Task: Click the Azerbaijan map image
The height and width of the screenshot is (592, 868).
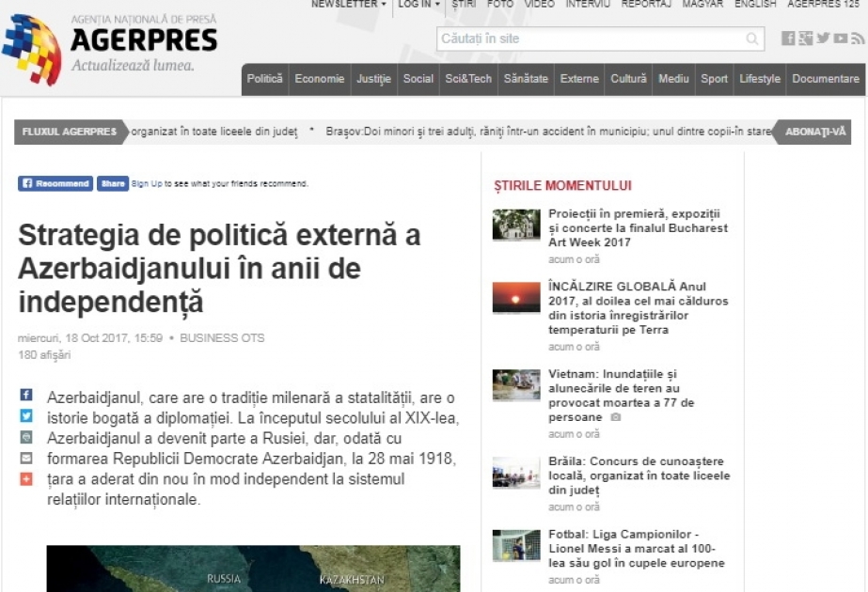Action: [x=253, y=569]
